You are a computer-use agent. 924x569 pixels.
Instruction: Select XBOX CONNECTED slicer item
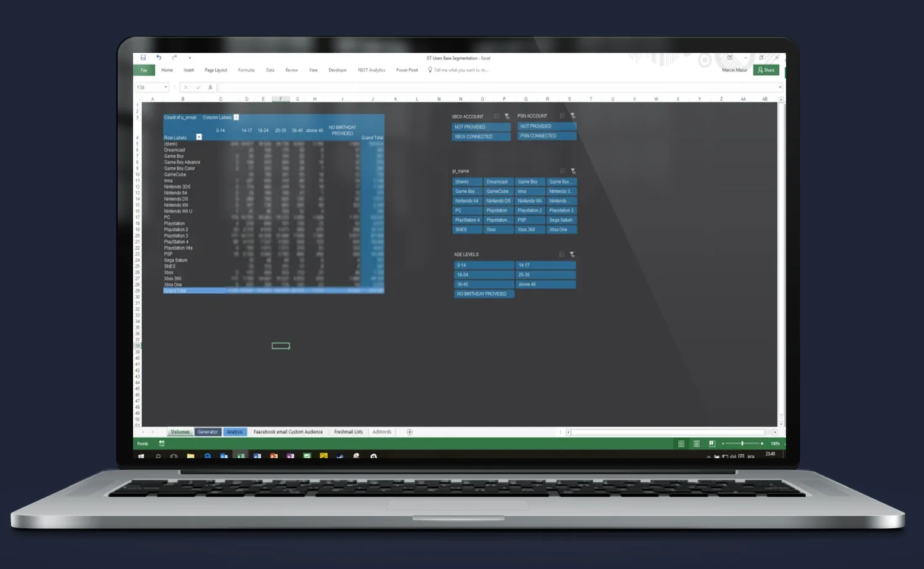click(482, 137)
